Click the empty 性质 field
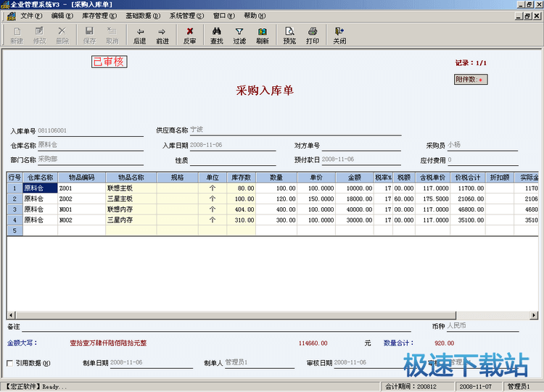544x392 pixels. [x=233, y=160]
